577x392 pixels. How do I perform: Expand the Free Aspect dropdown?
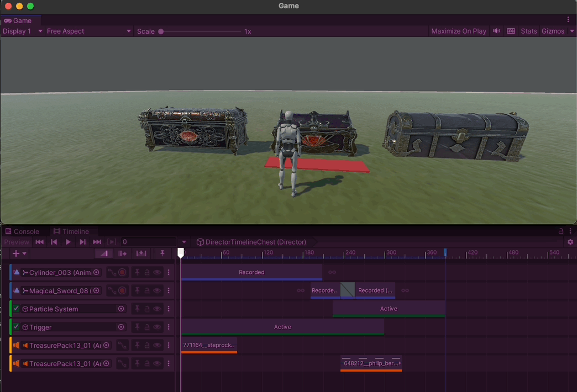point(88,31)
